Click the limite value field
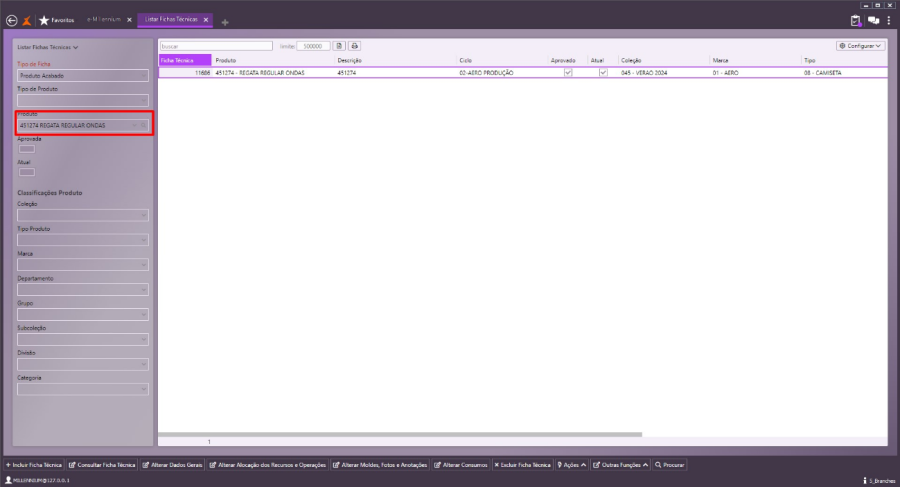900x487 pixels. click(x=313, y=46)
